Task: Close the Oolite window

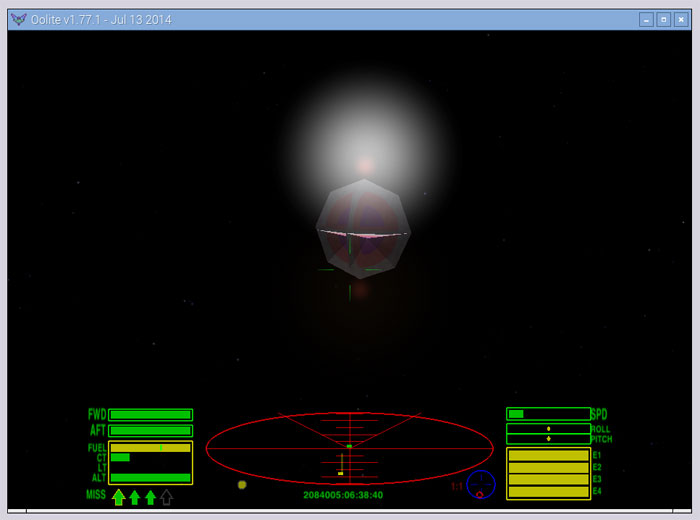Action: [681, 20]
